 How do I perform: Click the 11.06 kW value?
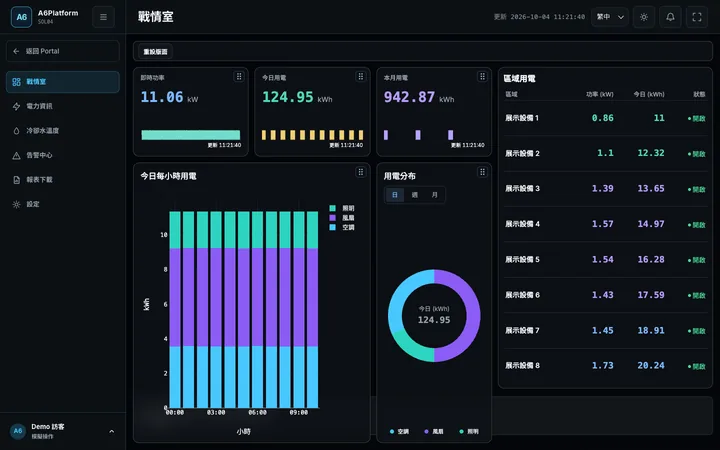pyautogui.click(x=169, y=97)
